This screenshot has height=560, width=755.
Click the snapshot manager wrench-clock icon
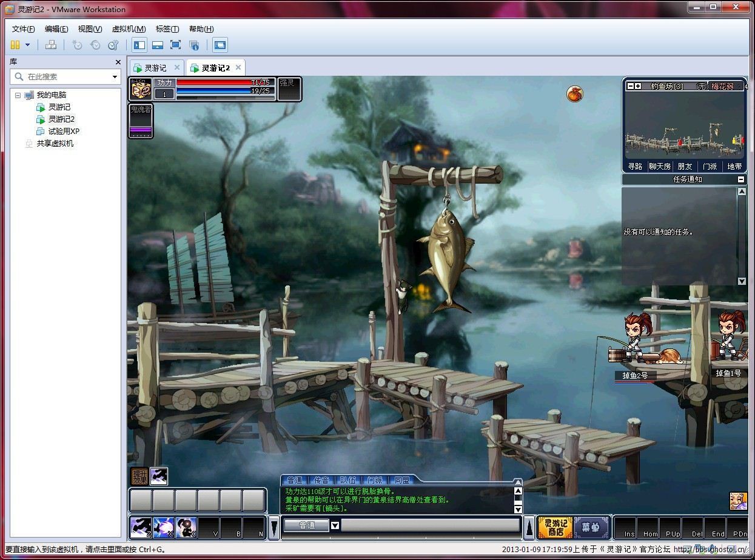pyautogui.click(x=113, y=45)
